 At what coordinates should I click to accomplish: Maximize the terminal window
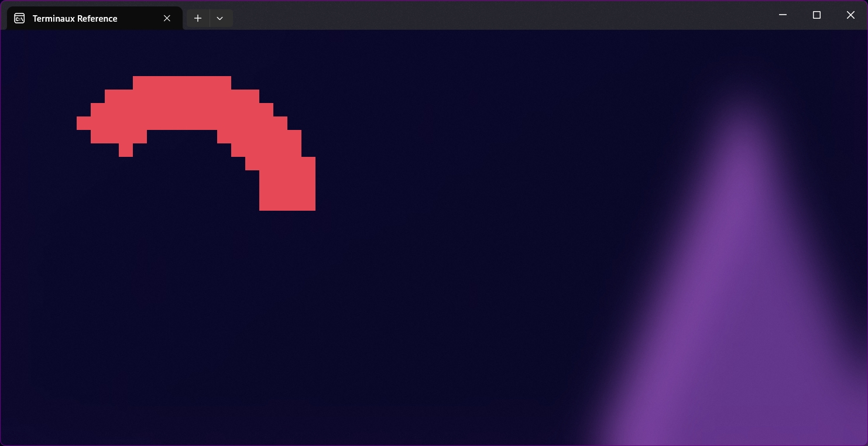point(816,15)
